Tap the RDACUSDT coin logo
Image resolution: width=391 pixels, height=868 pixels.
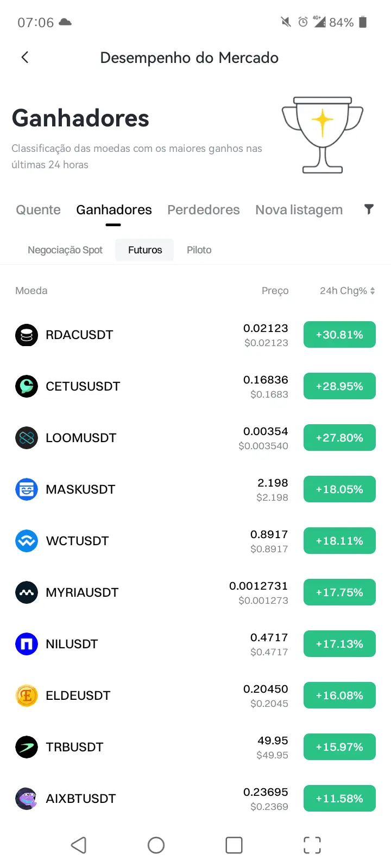(27, 335)
